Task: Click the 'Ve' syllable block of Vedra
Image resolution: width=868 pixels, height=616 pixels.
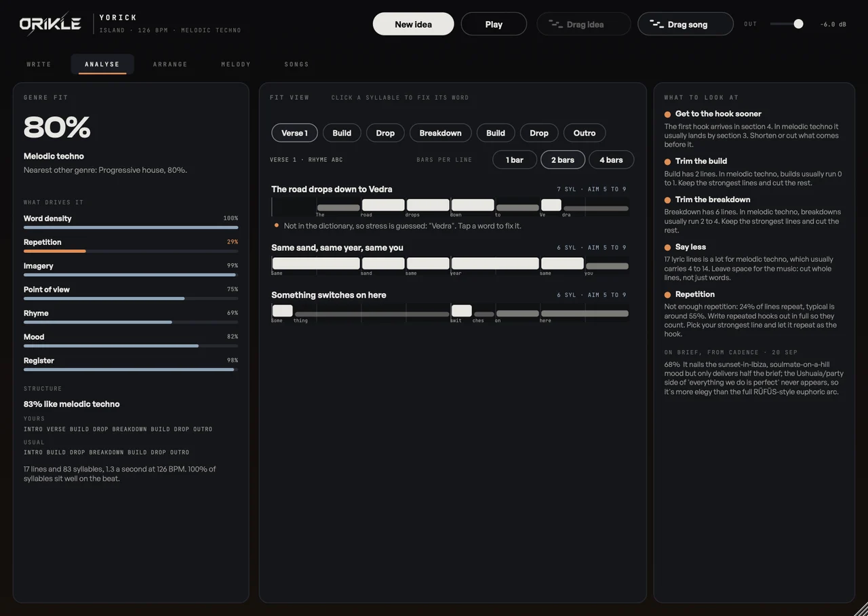Action: coord(551,205)
